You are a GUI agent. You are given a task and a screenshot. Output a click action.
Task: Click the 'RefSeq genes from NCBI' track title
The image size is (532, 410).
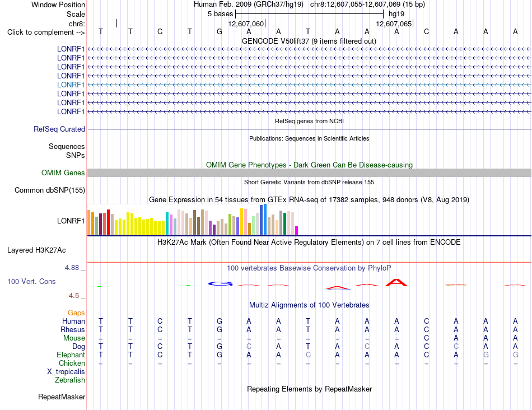coord(309,121)
